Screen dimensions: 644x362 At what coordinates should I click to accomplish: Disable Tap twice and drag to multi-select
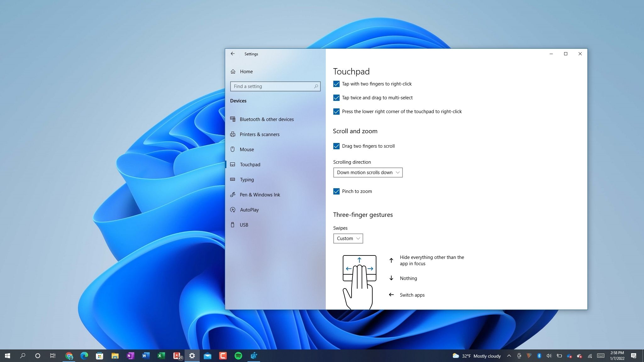pyautogui.click(x=336, y=98)
